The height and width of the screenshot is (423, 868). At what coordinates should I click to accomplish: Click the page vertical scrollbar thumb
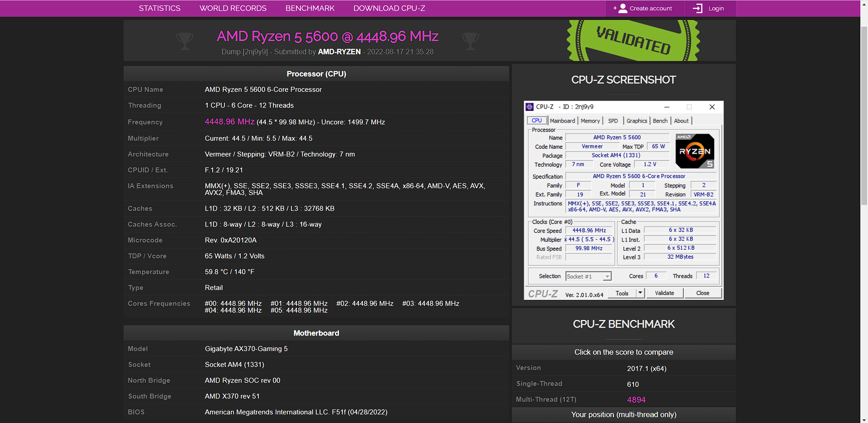864,115
